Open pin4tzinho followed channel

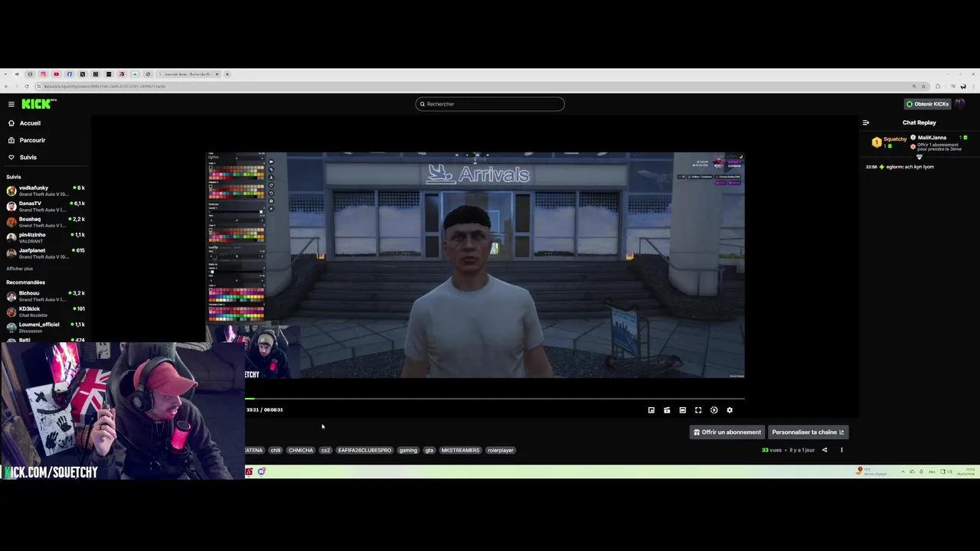point(46,238)
